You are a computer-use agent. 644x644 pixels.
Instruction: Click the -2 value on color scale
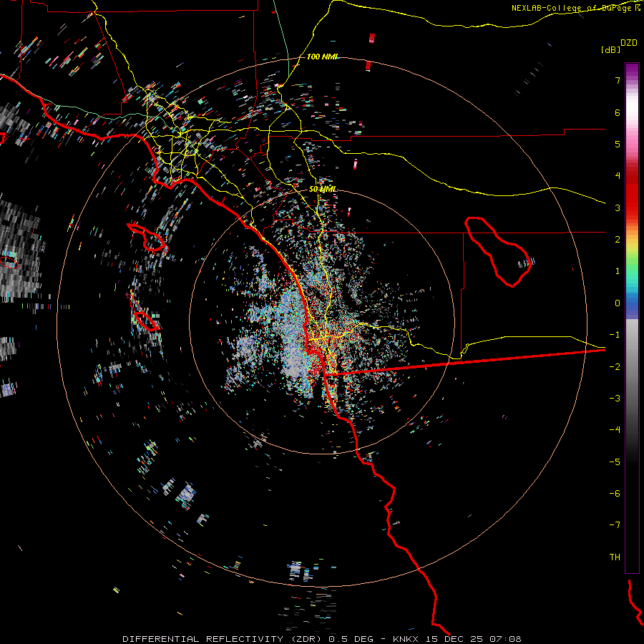[615, 367]
